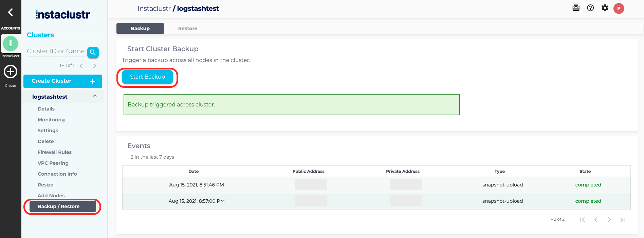Go to the first events page
Viewport: 644px width, 238px height.
click(x=582, y=220)
